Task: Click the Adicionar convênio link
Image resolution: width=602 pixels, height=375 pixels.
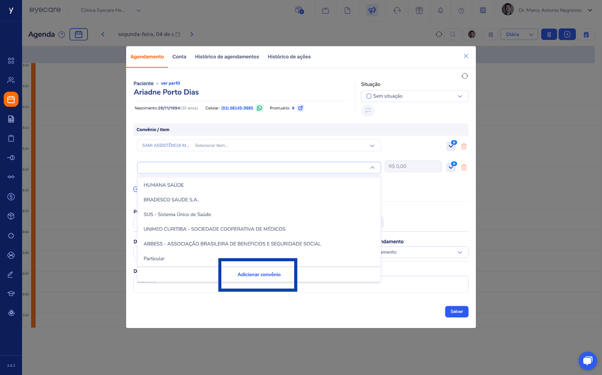Action: 259,274
